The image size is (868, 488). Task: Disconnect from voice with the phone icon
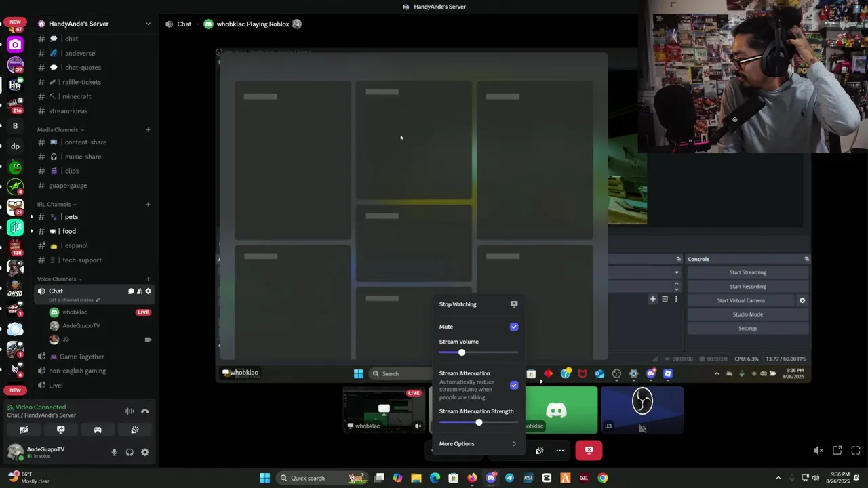144,411
